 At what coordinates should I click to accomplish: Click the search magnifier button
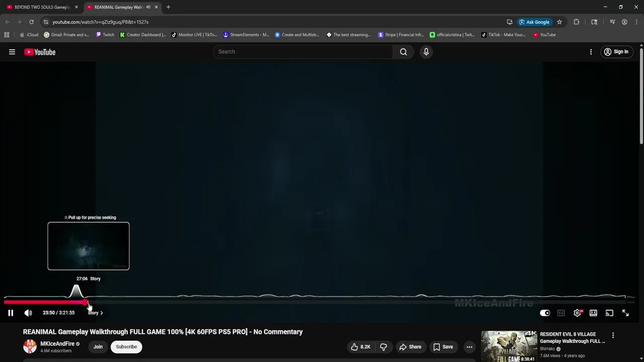pos(404,52)
